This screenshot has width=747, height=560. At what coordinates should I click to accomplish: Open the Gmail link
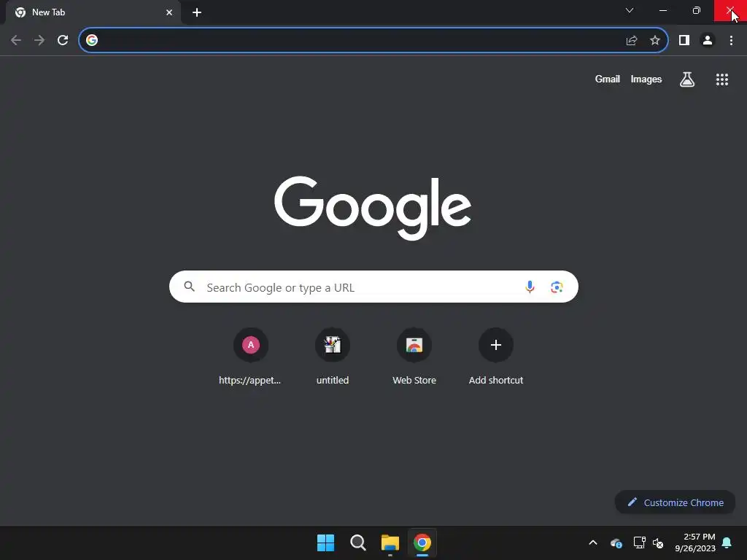[x=608, y=79]
